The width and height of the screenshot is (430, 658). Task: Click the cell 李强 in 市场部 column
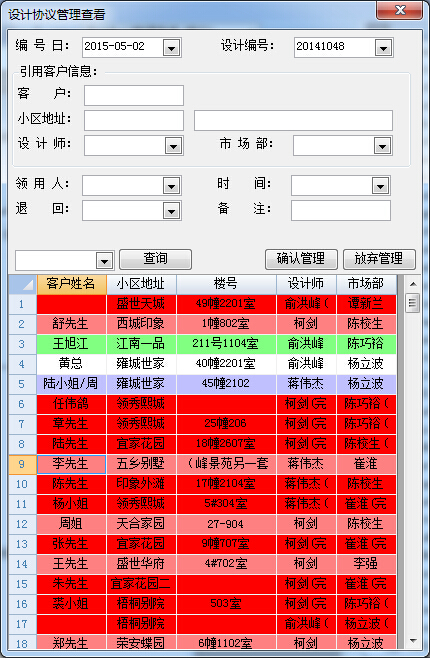366,564
